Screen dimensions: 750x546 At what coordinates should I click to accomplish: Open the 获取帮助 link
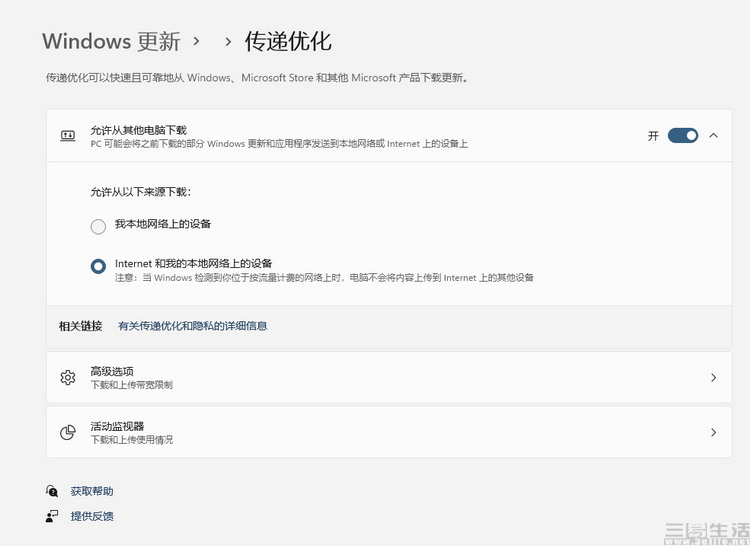click(x=92, y=491)
